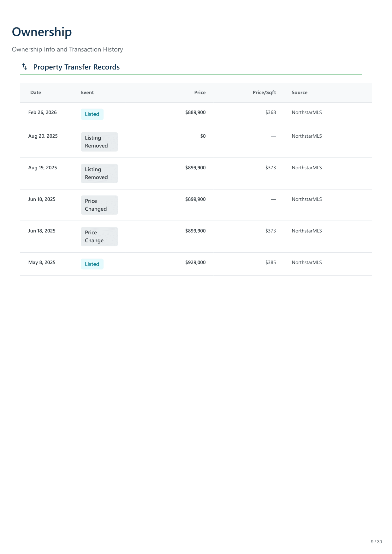The width and height of the screenshot is (392, 554).
Task: Click the 9 / 30 page number indicator
Action: coord(376,542)
